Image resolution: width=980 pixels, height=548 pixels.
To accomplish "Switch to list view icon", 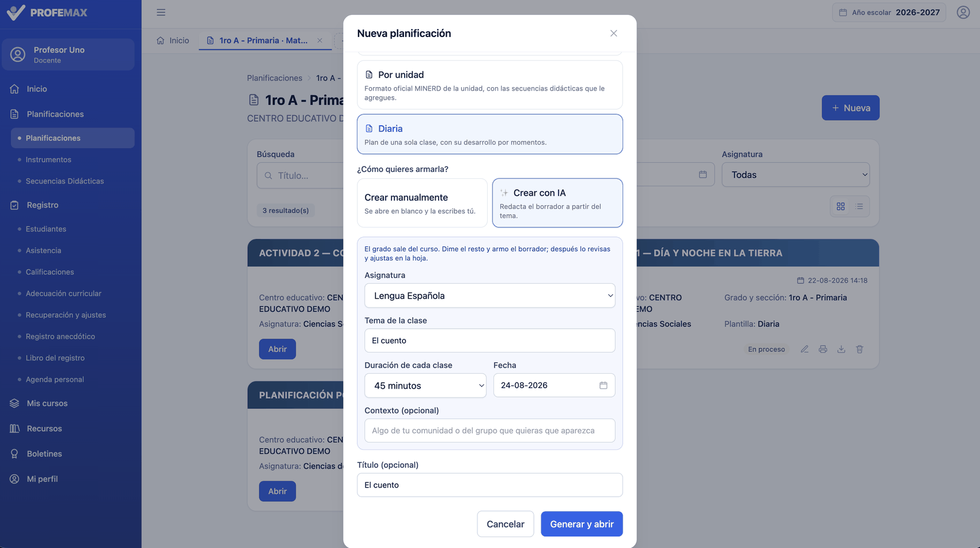I will click(x=860, y=207).
